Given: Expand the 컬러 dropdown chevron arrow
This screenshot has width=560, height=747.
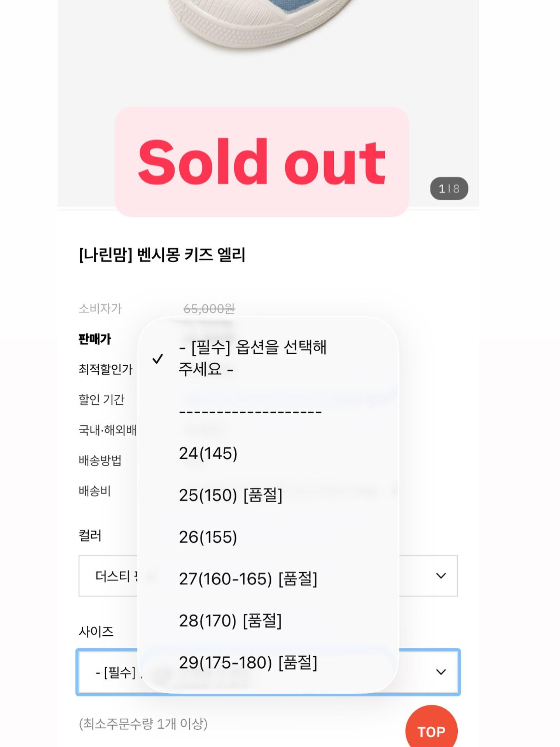Looking at the screenshot, I should (x=441, y=576).
